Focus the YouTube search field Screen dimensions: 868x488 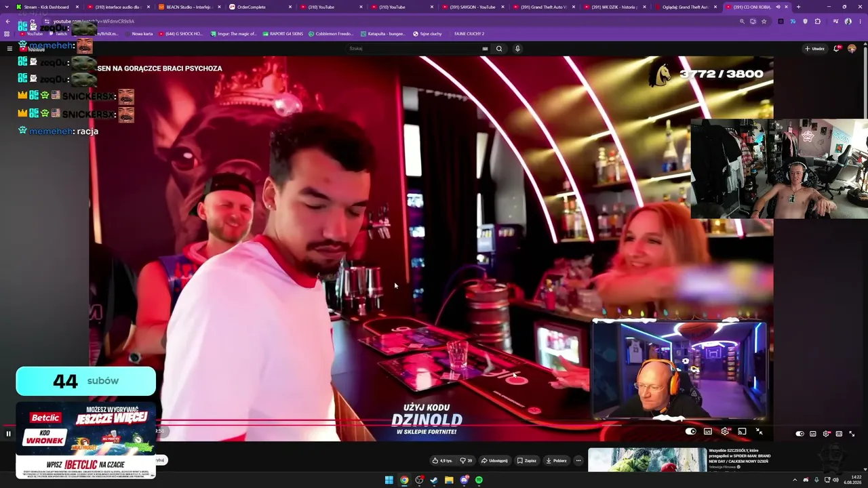[414, 49]
